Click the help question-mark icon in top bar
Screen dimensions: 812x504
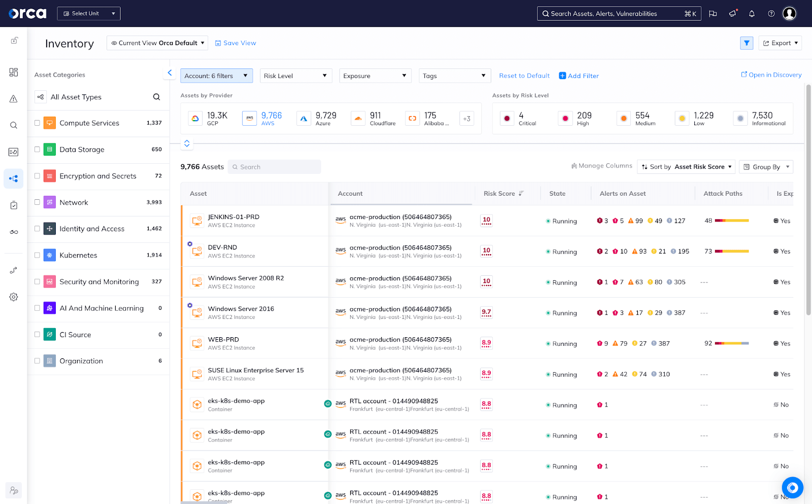point(771,14)
